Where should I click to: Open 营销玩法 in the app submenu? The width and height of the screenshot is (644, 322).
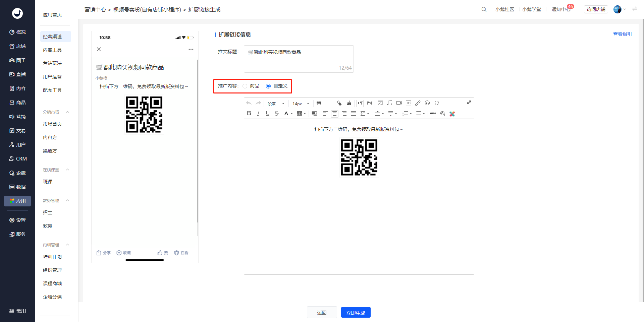pyautogui.click(x=52, y=63)
